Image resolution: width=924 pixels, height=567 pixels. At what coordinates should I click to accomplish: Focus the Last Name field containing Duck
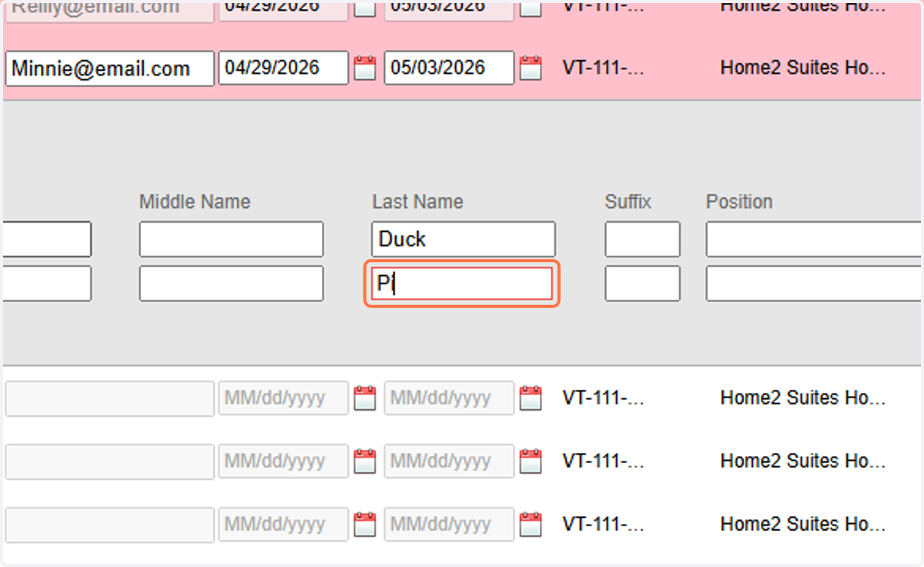point(463,240)
